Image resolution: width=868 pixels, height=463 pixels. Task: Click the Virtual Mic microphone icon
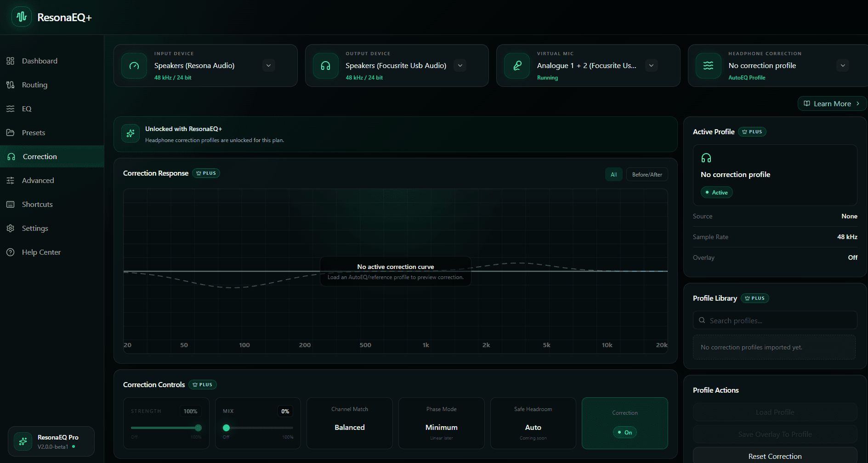(x=517, y=66)
